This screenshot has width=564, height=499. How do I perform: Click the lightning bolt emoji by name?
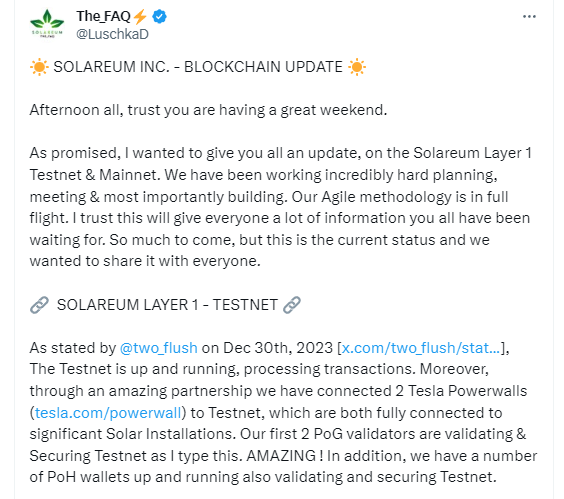140,17
